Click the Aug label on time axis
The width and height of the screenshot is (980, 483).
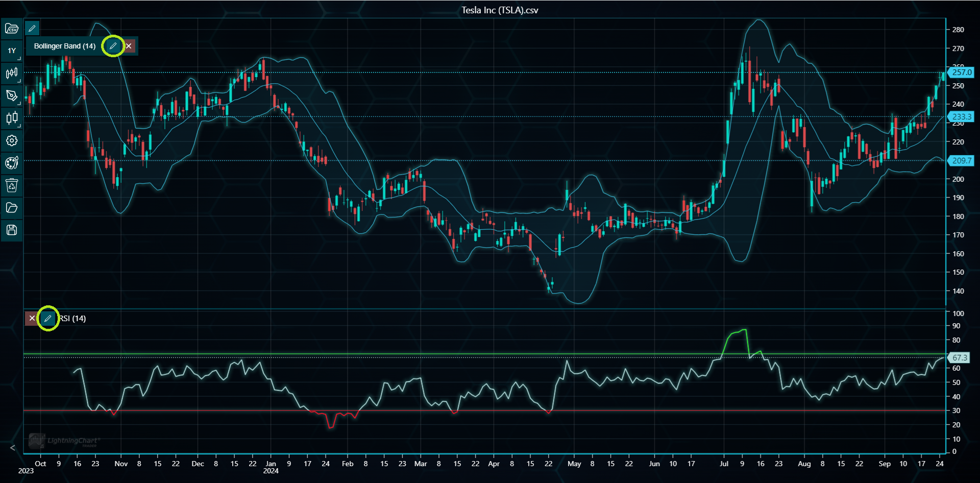[x=804, y=464]
